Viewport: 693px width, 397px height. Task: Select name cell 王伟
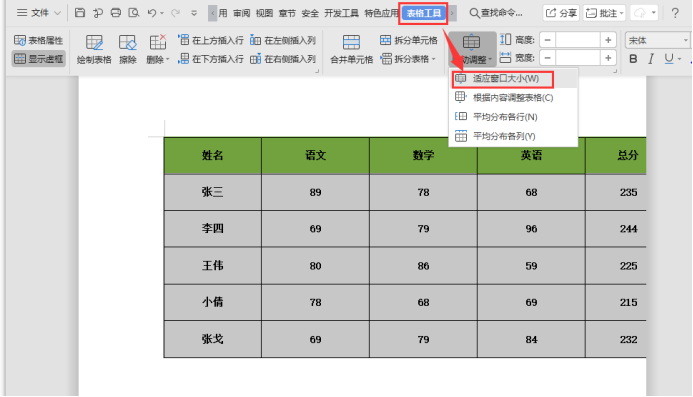pyautogui.click(x=213, y=265)
